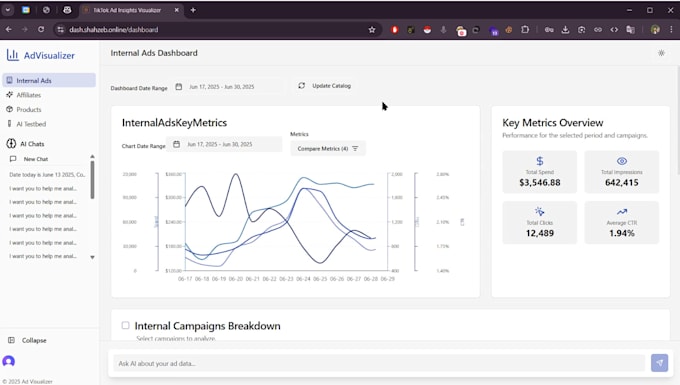The height and width of the screenshot is (385, 680).
Task: Open the Compare Metrics (4) dropdown
Action: 328,149
